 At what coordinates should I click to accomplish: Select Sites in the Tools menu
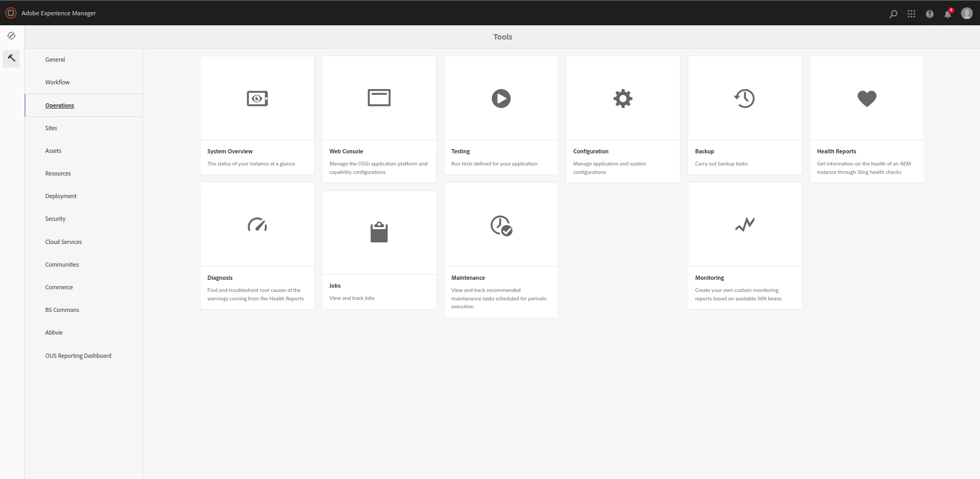click(x=51, y=128)
